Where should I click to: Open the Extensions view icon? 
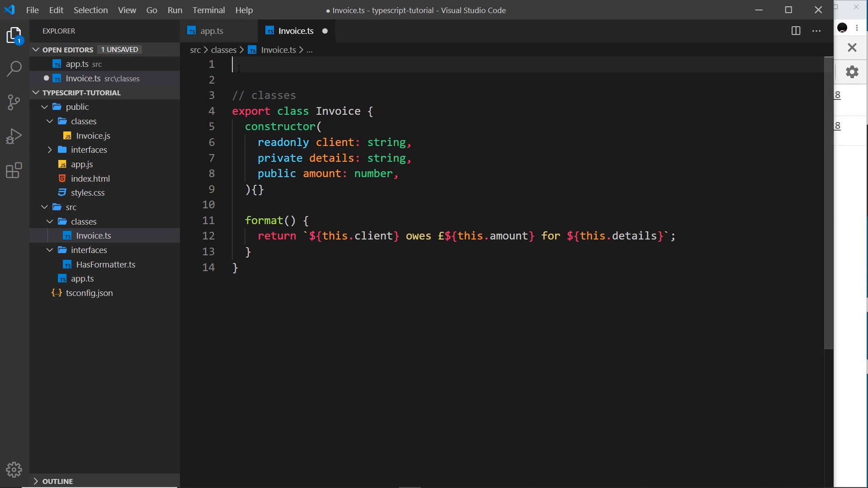(x=14, y=170)
